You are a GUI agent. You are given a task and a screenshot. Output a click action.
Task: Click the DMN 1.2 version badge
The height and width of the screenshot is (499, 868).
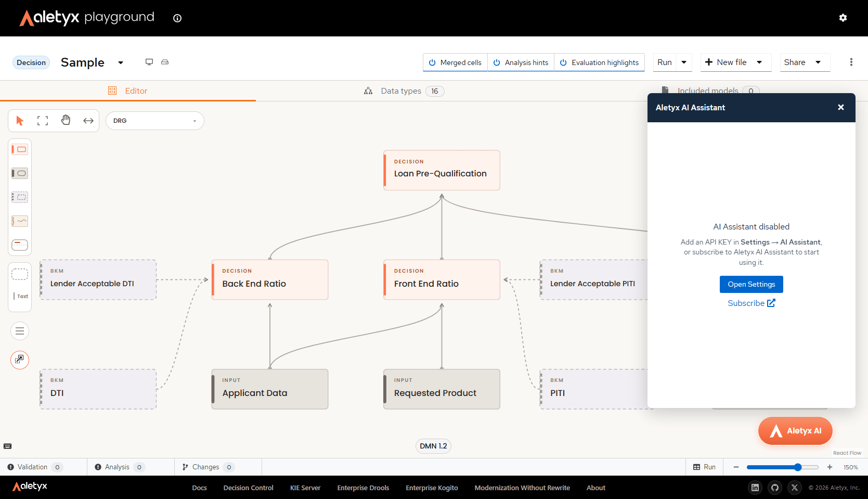click(433, 446)
